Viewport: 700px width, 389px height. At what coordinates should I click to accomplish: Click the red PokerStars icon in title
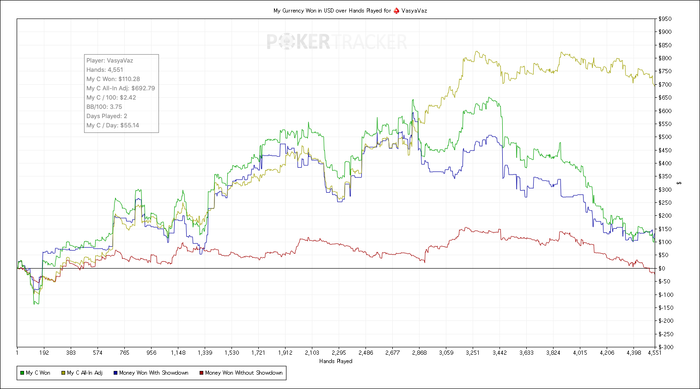(x=396, y=11)
